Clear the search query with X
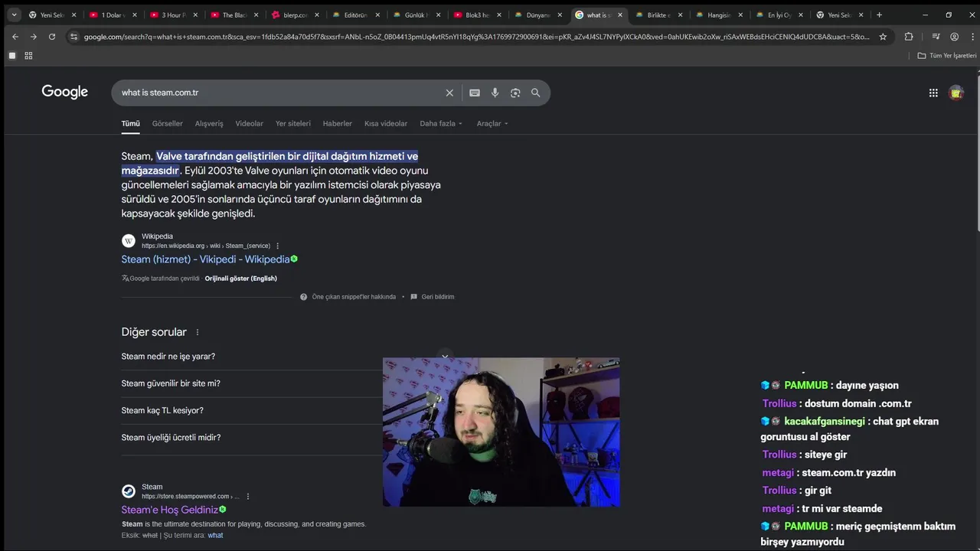The width and height of the screenshot is (980, 551). tap(449, 93)
